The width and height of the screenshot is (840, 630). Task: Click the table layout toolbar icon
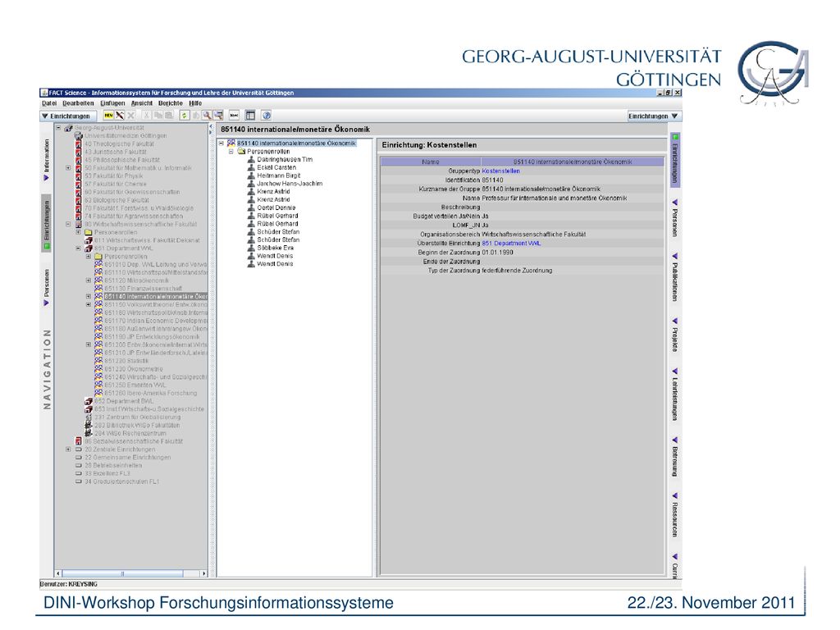pyautogui.click(x=250, y=116)
